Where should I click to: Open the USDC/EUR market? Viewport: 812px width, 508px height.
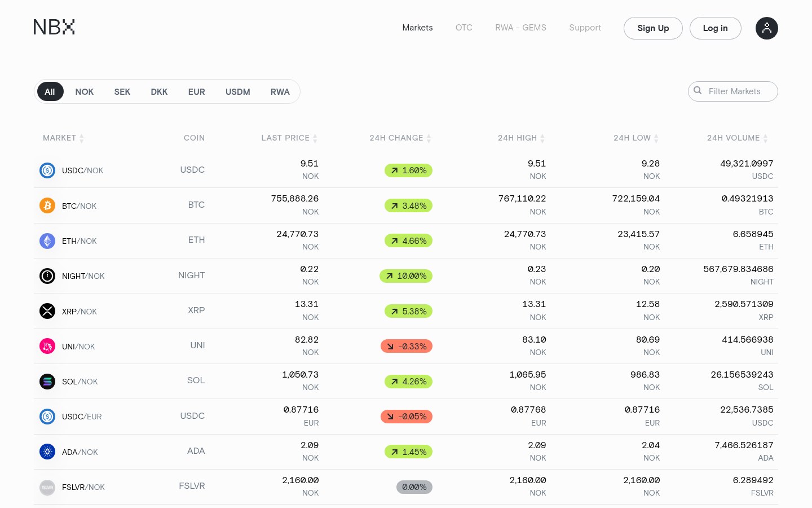pos(82,417)
